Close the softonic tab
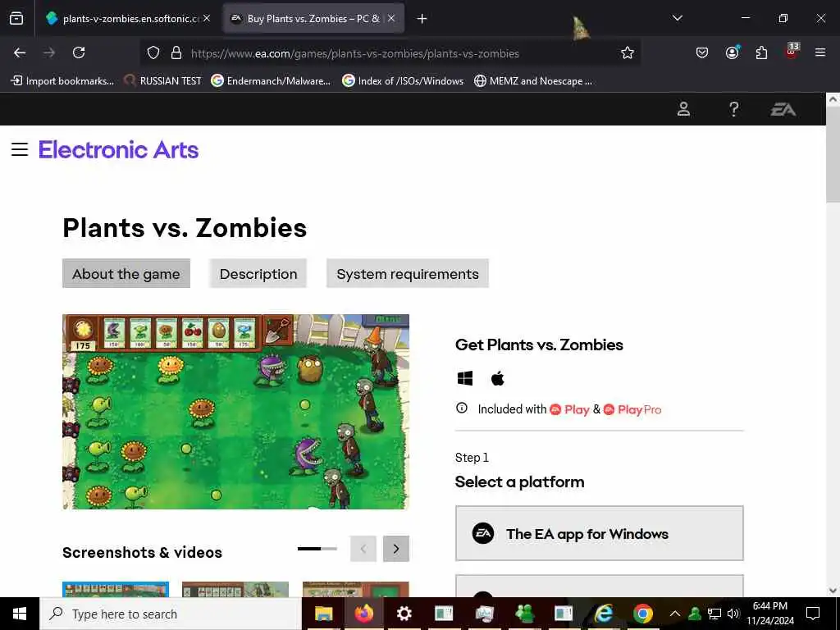This screenshot has height=630, width=840. pyautogui.click(x=207, y=18)
